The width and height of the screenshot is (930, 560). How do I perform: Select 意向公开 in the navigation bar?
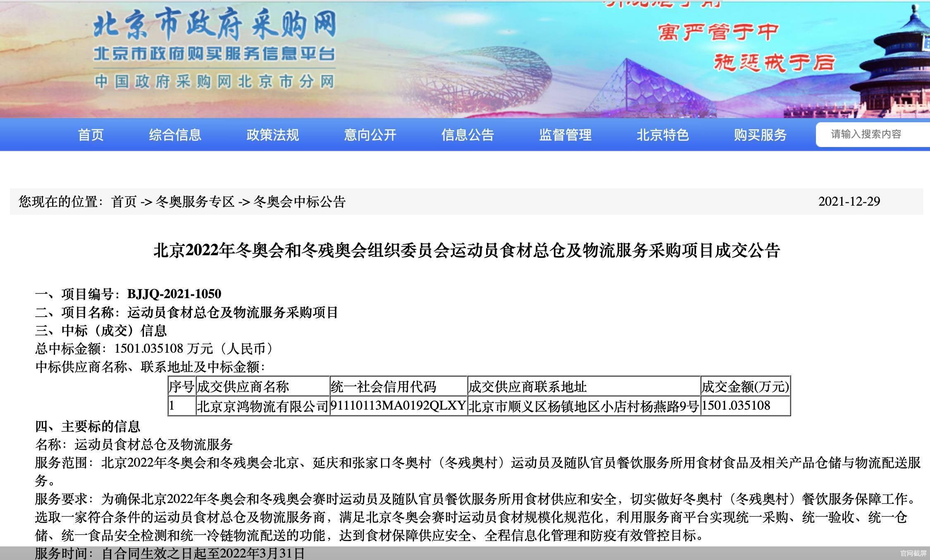tap(370, 135)
